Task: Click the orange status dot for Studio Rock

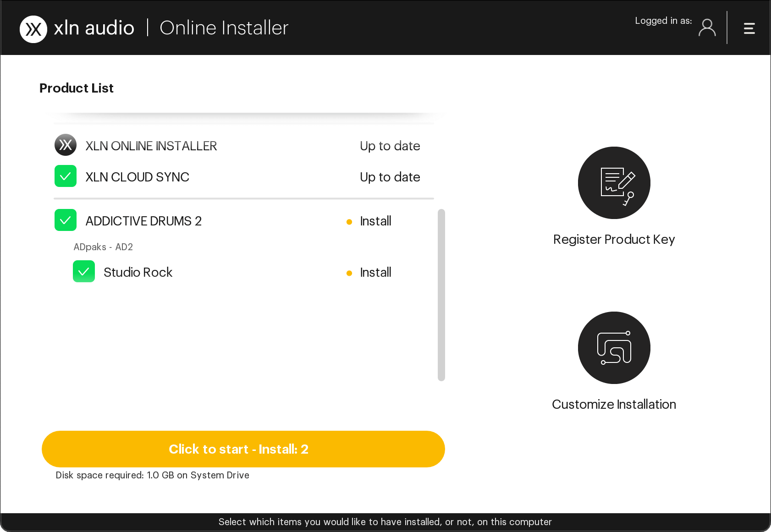Action: coord(349,273)
